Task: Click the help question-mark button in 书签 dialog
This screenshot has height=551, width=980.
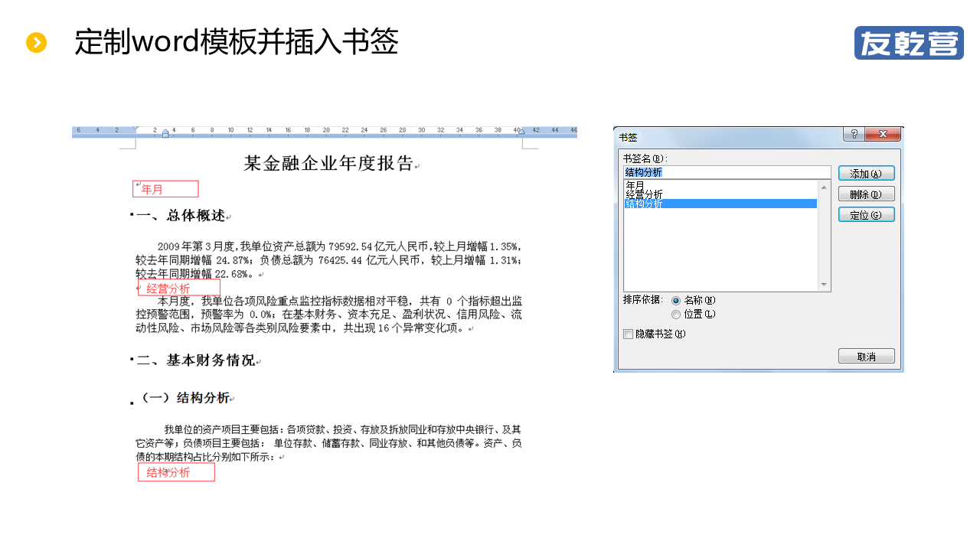Action: tap(854, 135)
